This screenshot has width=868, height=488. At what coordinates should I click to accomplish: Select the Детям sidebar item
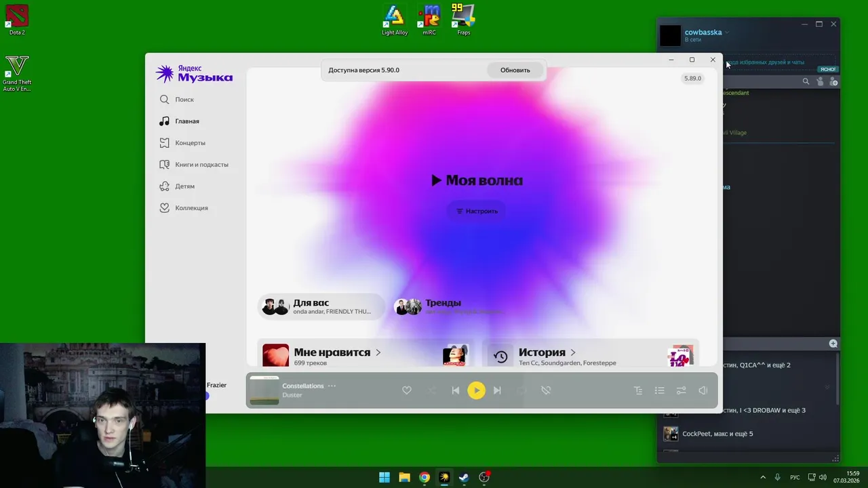[176, 186]
